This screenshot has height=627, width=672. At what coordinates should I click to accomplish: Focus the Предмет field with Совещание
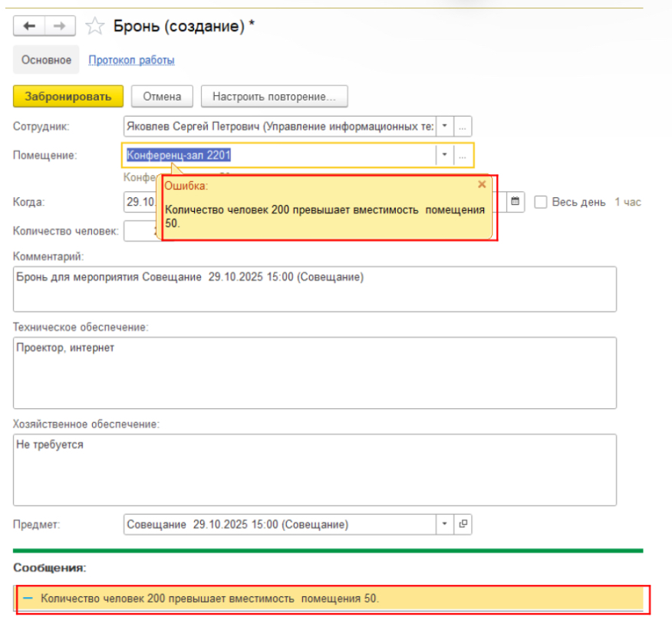tap(280, 524)
